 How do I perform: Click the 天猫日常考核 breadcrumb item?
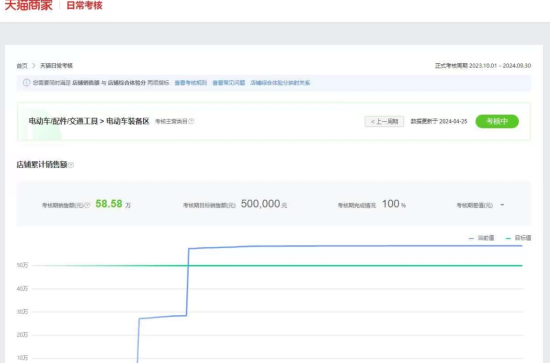click(x=56, y=66)
